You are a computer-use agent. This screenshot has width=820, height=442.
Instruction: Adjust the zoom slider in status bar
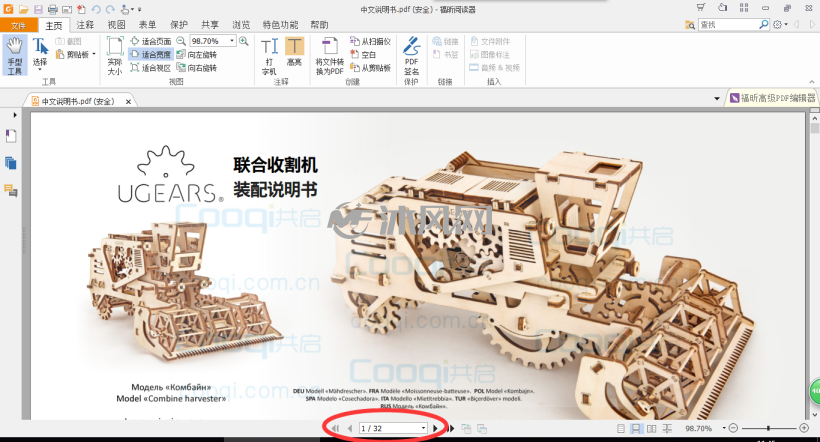coord(768,428)
